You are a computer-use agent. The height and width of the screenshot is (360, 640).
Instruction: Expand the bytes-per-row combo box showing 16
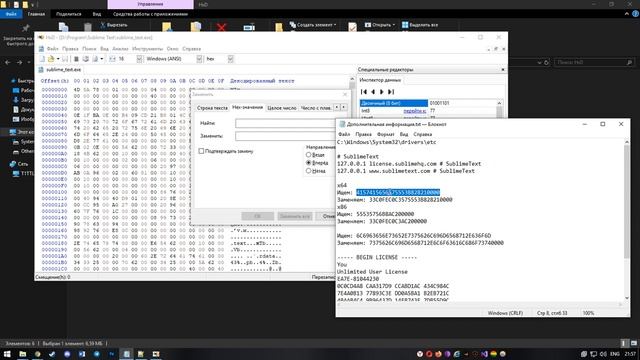(139, 59)
